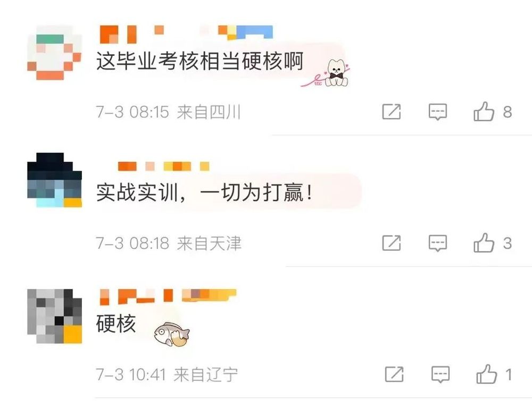This screenshot has height=401, width=532.
Task: Like the Tianjin comment with 3 likes
Action: (x=484, y=243)
